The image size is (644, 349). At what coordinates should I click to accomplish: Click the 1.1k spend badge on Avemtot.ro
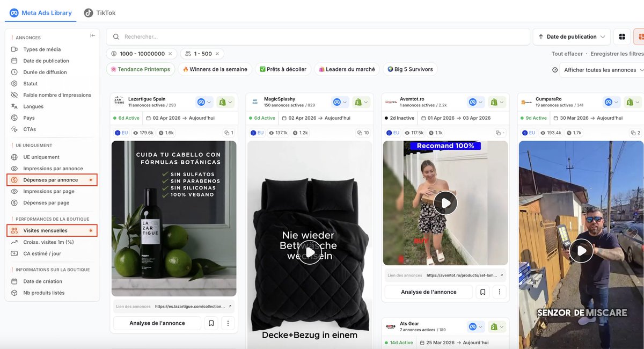(435, 133)
